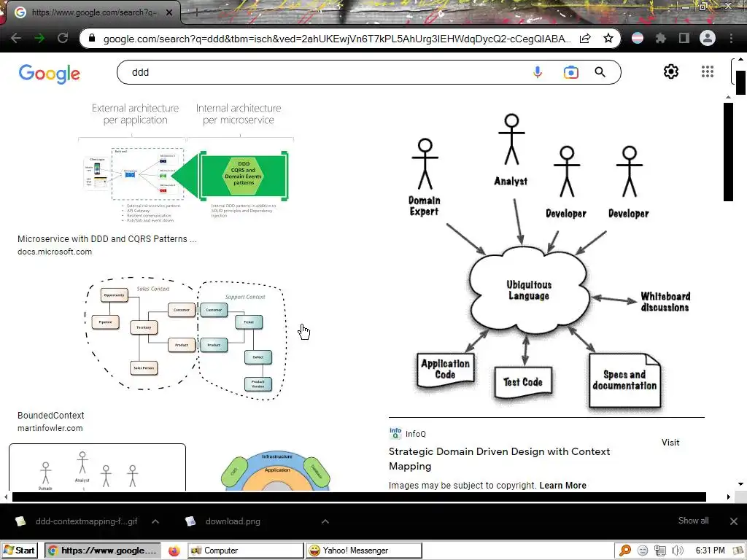Launch Firefox from the taskbar
The height and width of the screenshot is (560, 747).
tap(174, 551)
